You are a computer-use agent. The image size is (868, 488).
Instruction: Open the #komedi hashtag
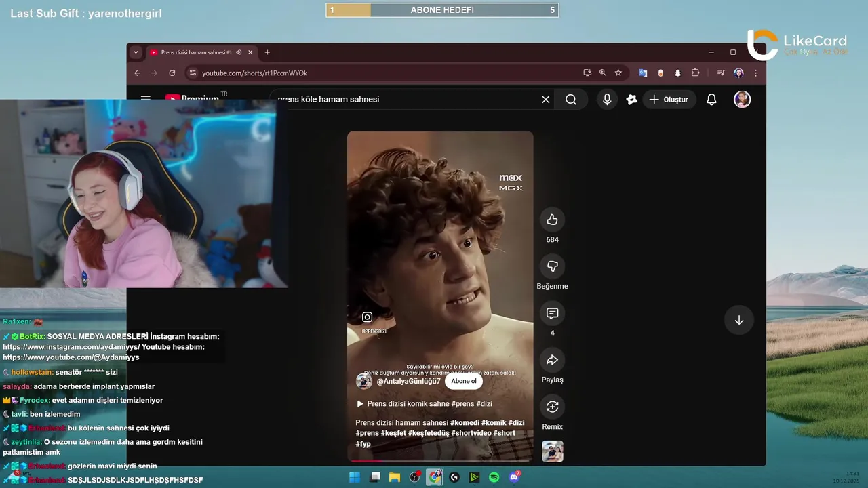tap(465, 423)
